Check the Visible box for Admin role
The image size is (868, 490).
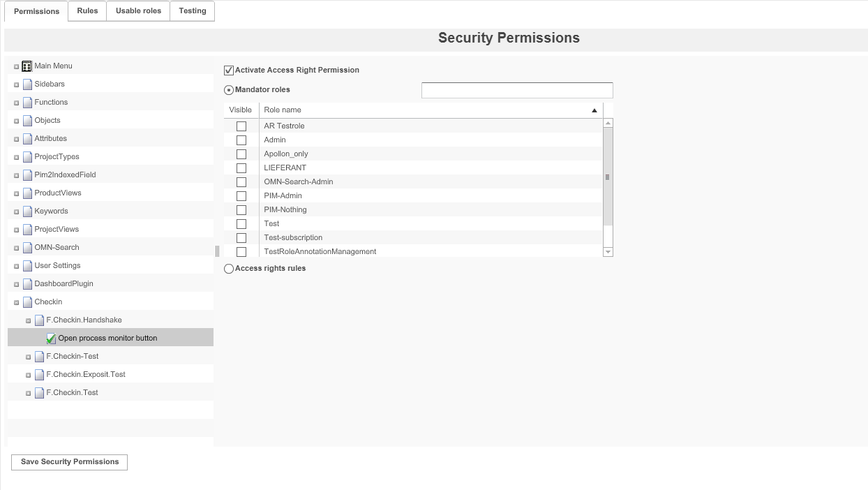click(x=241, y=140)
